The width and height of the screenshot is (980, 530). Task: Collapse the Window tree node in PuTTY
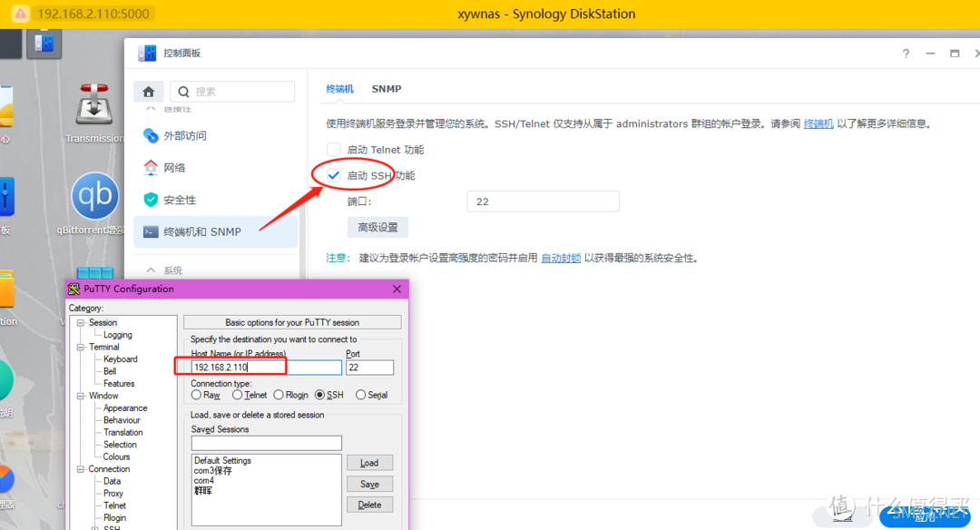pyautogui.click(x=81, y=396)
